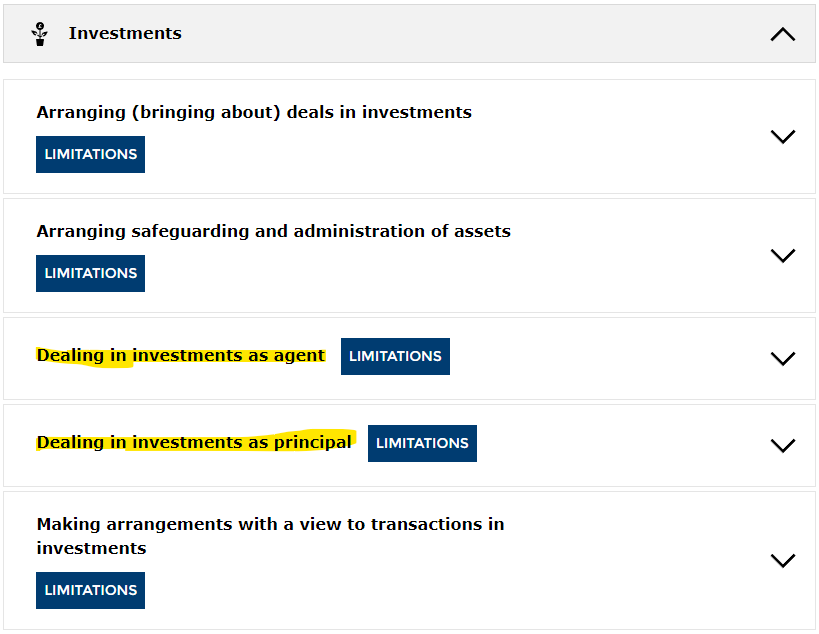
Task: Expand Arranging (bringing about) deals chevron
Action: [x=782, y=136]
